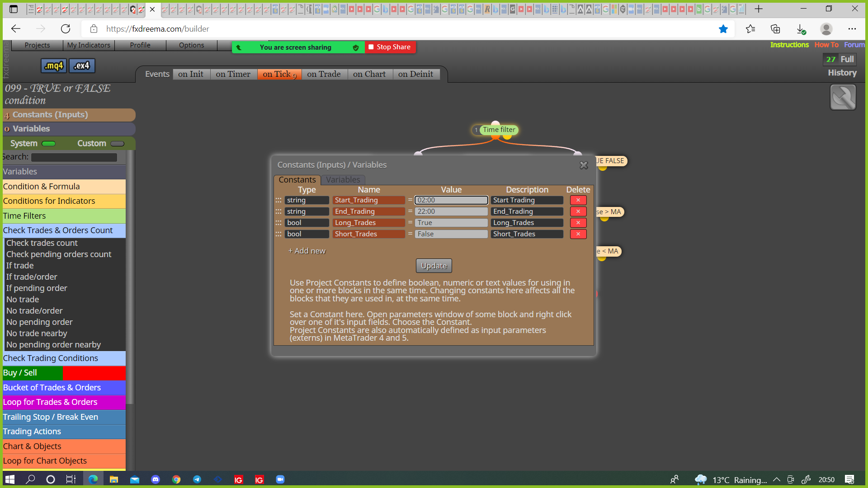
Task: Open the How To link
Action: click(x=826, y=45)
